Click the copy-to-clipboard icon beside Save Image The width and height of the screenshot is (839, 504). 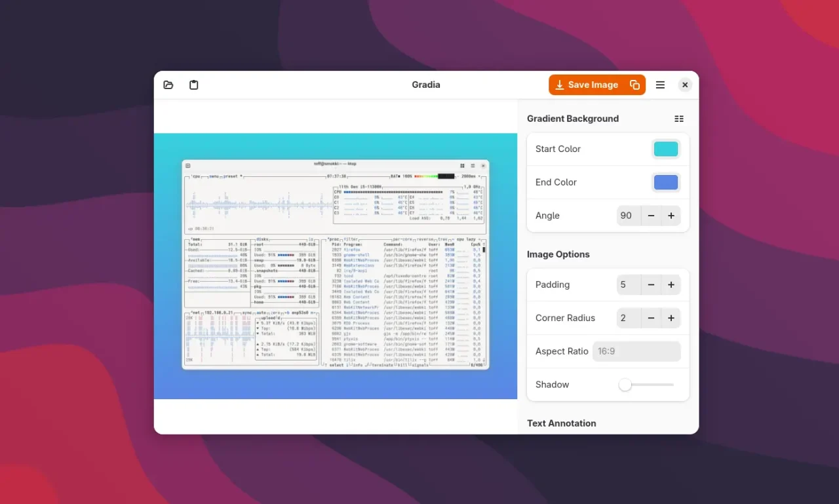click(x=634, y=85)
